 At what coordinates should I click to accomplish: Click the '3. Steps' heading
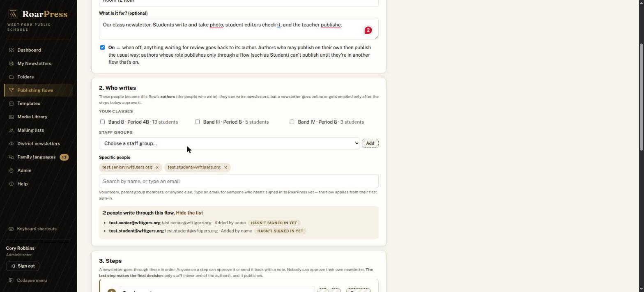tap(110, 261)
